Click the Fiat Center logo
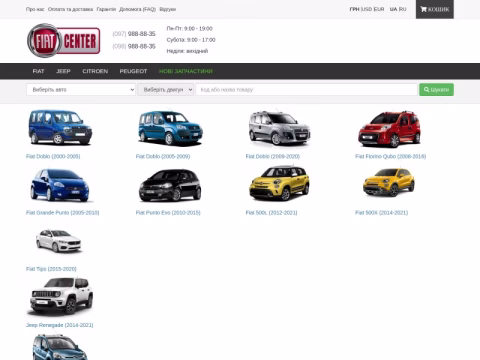 coord(63,41)
